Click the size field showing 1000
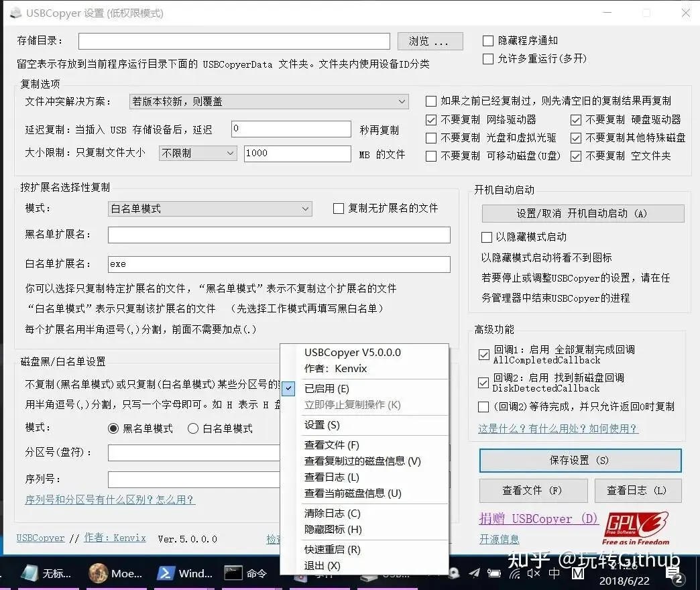 coord(297,154)
